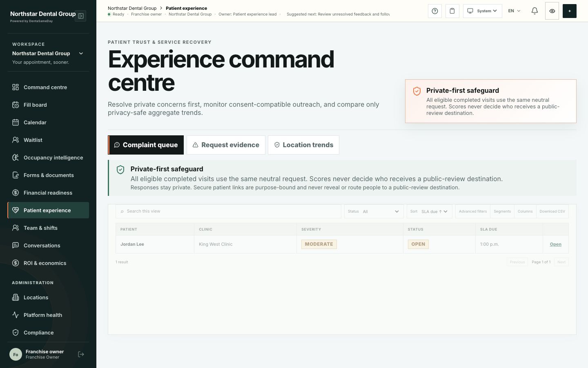The image size is (588, 368).
Task: Click the Columns button
Action: tap(525, 211)
